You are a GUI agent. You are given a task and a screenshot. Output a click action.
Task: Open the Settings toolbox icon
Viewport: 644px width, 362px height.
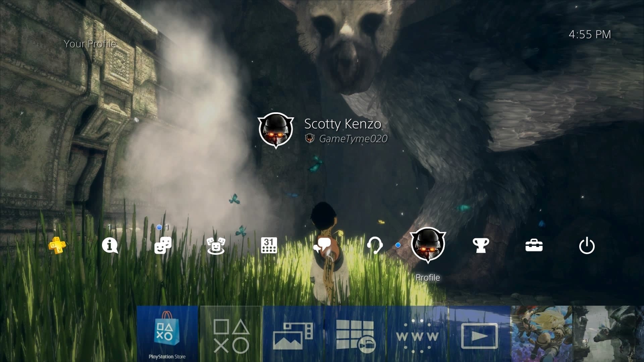tap(534, 246)
